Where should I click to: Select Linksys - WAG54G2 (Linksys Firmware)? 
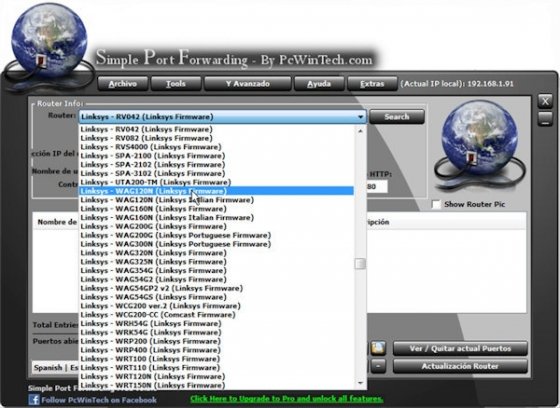click(x=216, y=279)
